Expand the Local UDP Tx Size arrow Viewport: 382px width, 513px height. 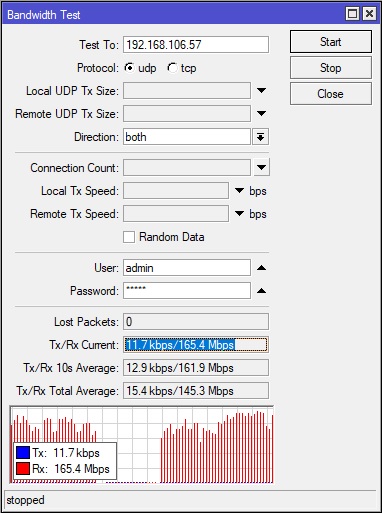tap(262, 90)
